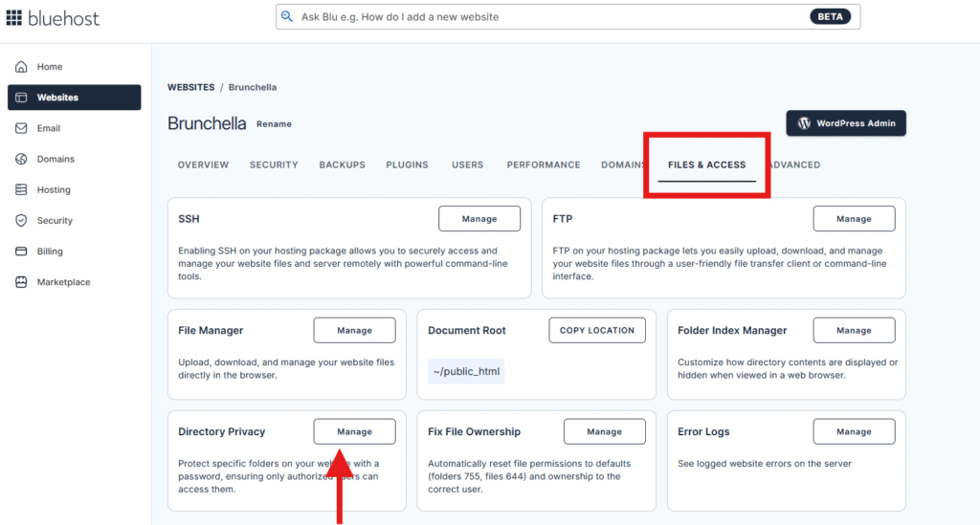
Task: Click the Hosting server icon
Action: (21, 189)
